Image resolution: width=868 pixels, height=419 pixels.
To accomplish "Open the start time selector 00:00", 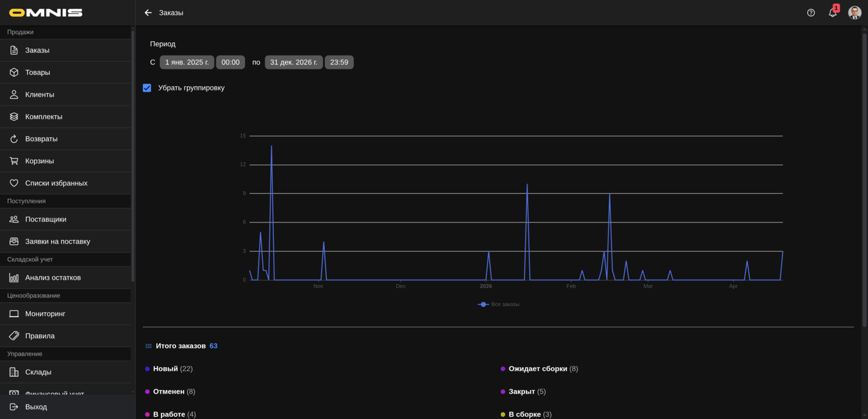I will point(230,62).
